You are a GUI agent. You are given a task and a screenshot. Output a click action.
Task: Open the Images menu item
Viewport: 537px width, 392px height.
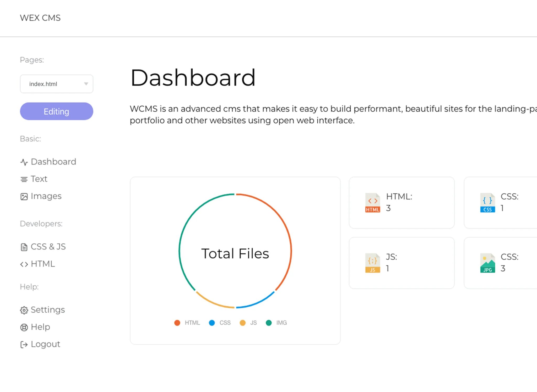pos(46,196)
